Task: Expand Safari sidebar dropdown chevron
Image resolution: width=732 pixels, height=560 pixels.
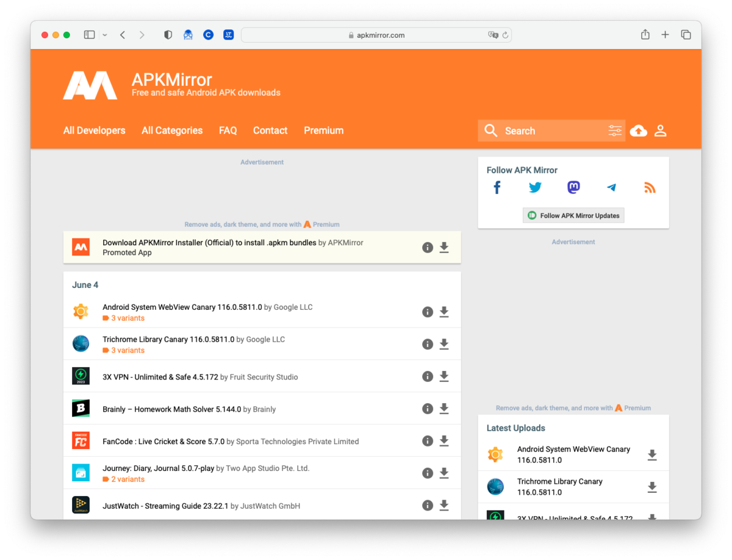Action: 105,35
